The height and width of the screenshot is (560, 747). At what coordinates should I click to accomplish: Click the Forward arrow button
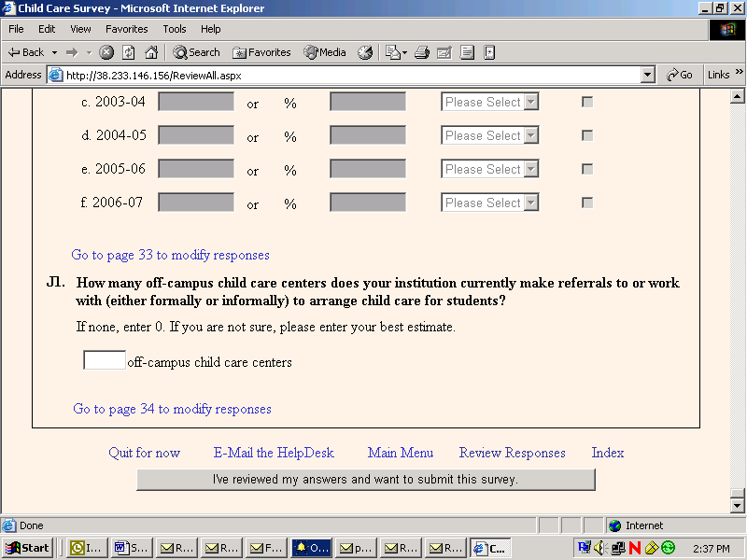[72, 52]
